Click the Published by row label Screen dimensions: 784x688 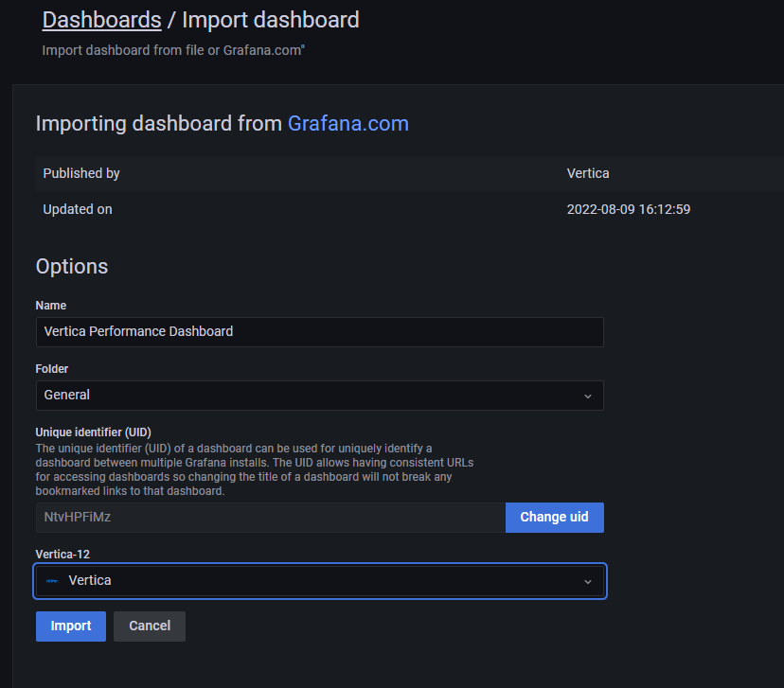[81, 173]
